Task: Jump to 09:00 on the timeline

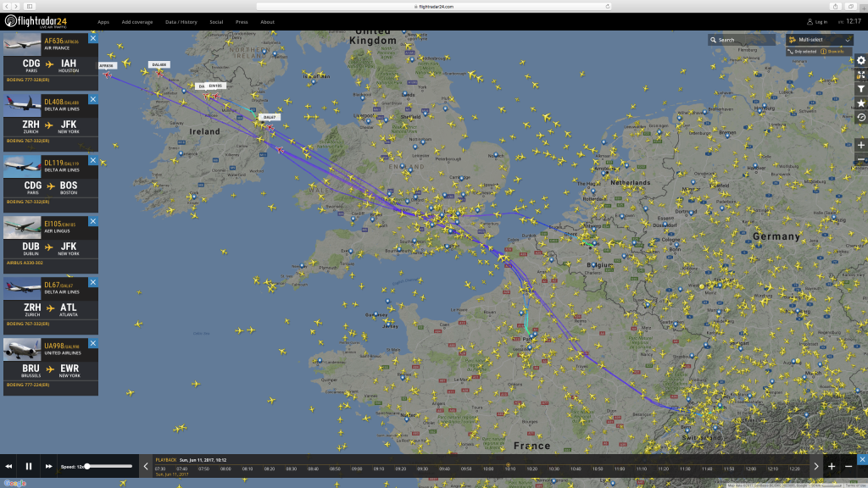Action: tap(357, 469)
